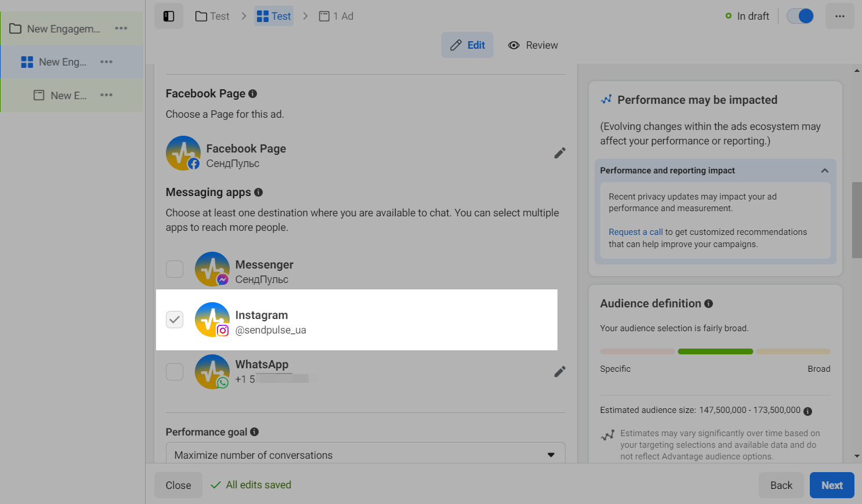This screenshot has width=862, height=504.
Task: Open the top-right three-dot more options menu
Action: [839, 16]
